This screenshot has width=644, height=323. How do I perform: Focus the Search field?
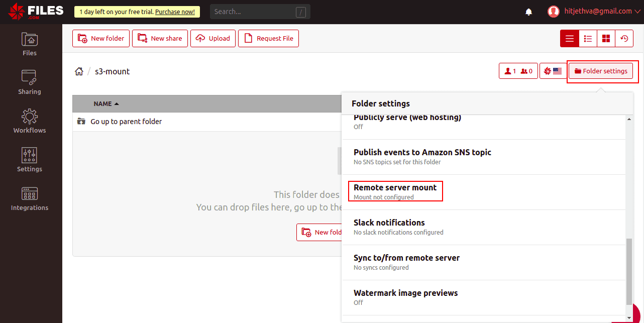260,12
